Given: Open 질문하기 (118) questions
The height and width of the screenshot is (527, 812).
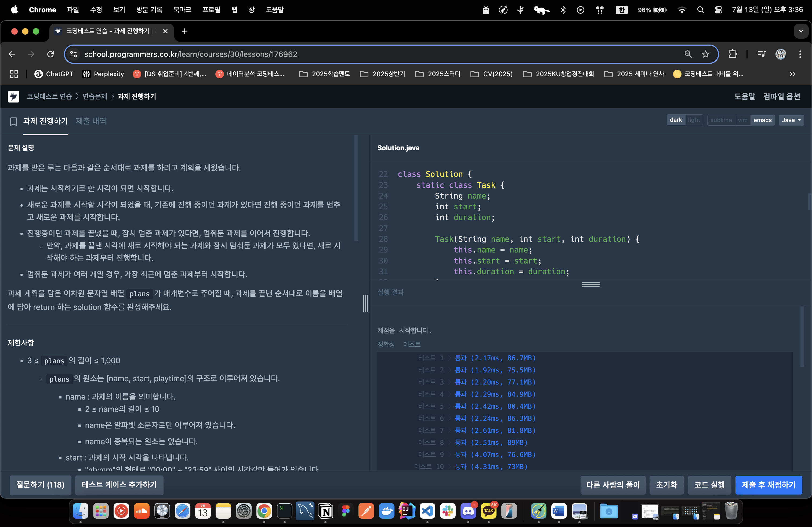Looking at the screenshot, I should pyautogui.click(x=40, y=485).
